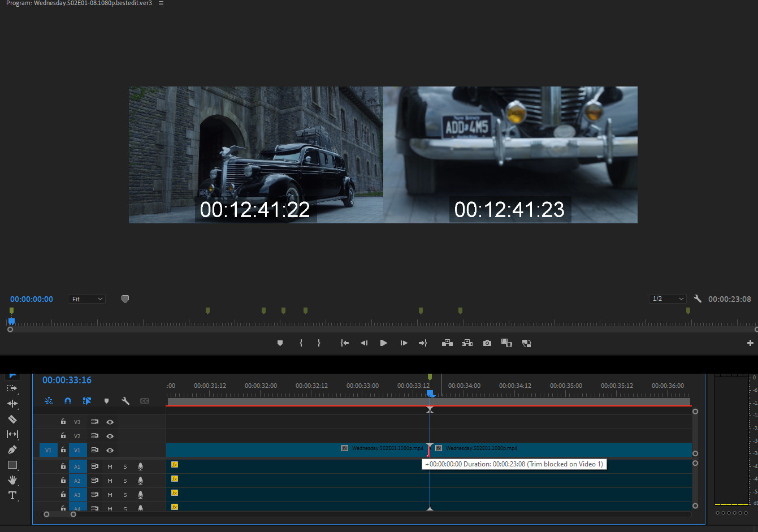Solo the A2 audio track
The height and width of the screenshot is (532, 758).
click(125, 481)
